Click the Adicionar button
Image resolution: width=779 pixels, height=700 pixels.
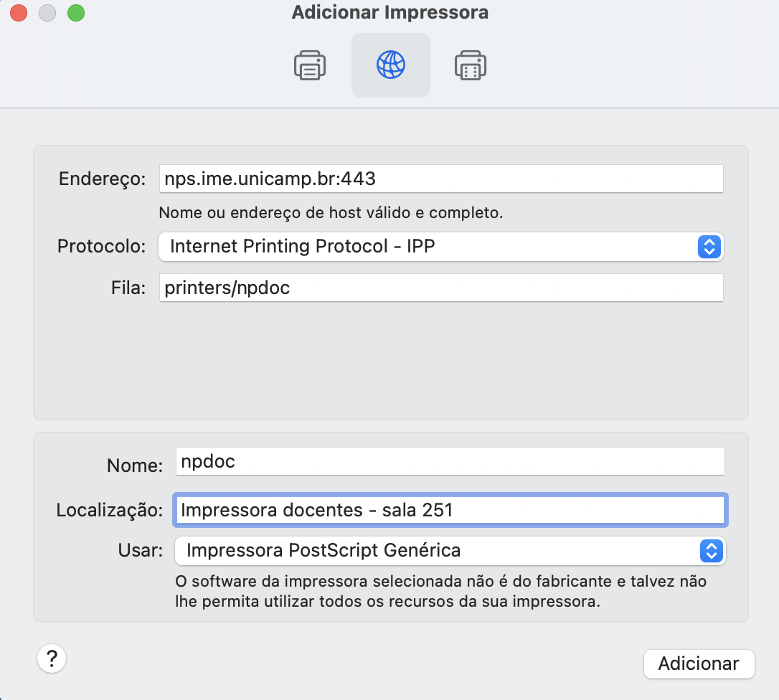[699, 663]
